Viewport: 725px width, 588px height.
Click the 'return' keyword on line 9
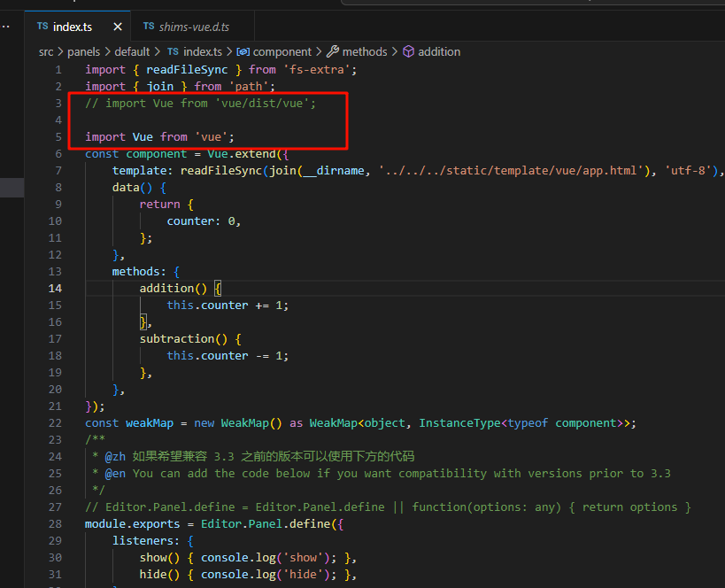159,205
